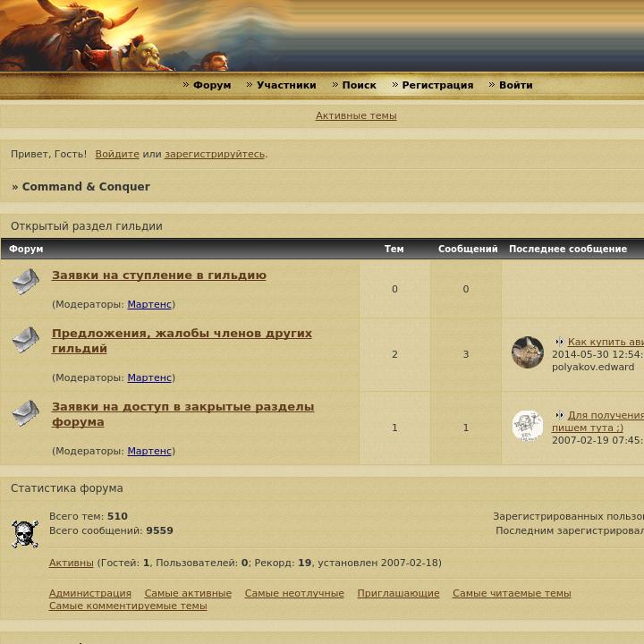644x644 pixels.
Task: Click the header banner artwork
Action: [x=322, y=36]
